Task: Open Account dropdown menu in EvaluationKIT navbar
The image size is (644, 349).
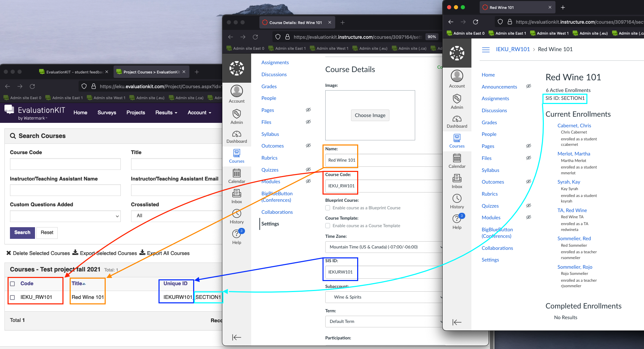Action: click(x=199, y=113)
